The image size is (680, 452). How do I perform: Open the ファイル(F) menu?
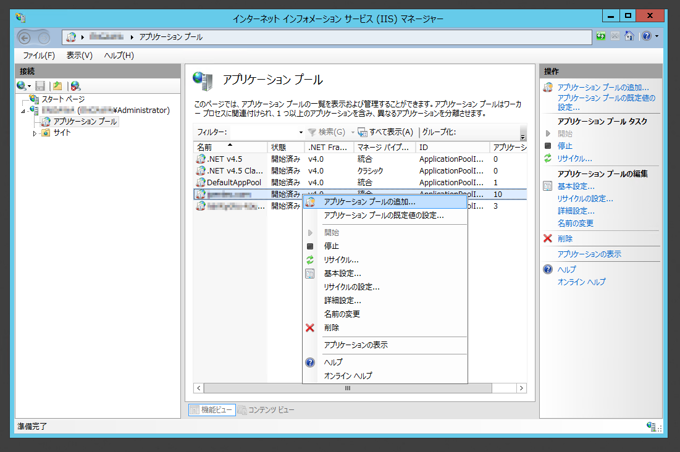coord(39,56)
